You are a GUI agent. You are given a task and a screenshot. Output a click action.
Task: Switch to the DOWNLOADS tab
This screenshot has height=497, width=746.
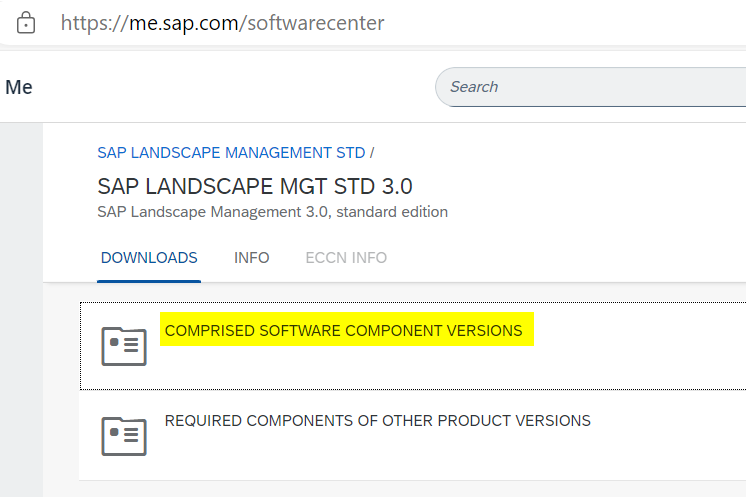[149, 258]
